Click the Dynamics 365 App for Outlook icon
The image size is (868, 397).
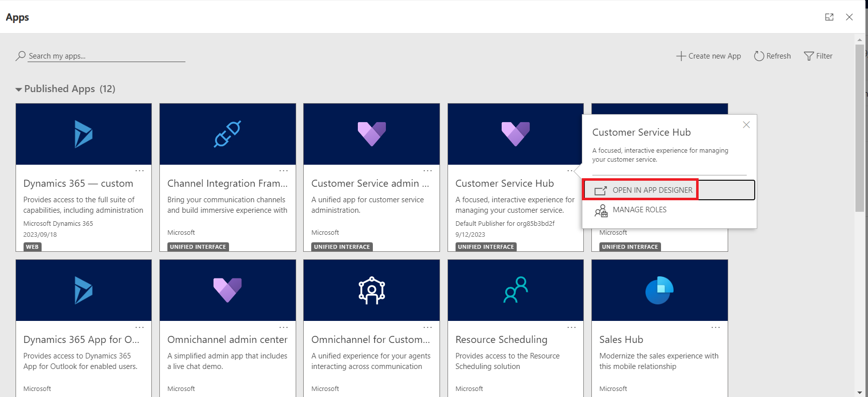point(83,290)
